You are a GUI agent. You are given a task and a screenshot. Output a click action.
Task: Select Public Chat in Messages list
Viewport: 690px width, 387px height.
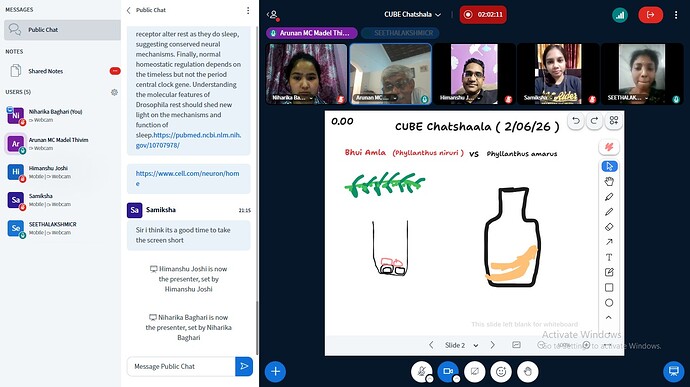pos(62,30)
